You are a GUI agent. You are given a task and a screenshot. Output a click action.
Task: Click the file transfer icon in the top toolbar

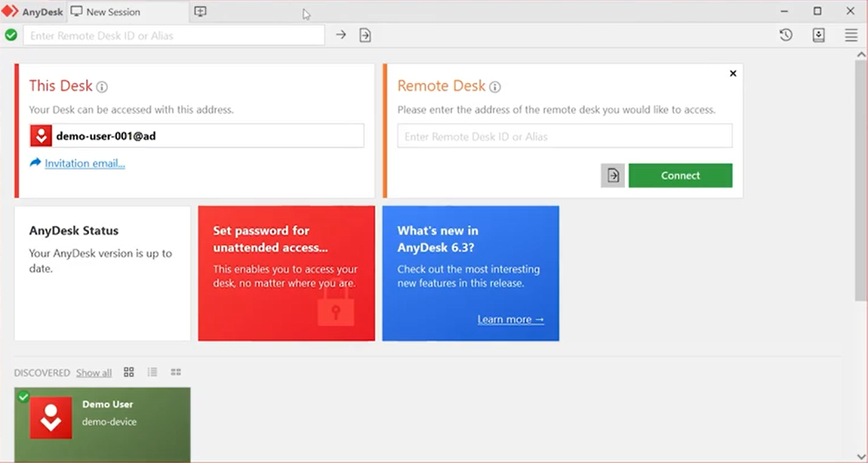pos(365,35)
